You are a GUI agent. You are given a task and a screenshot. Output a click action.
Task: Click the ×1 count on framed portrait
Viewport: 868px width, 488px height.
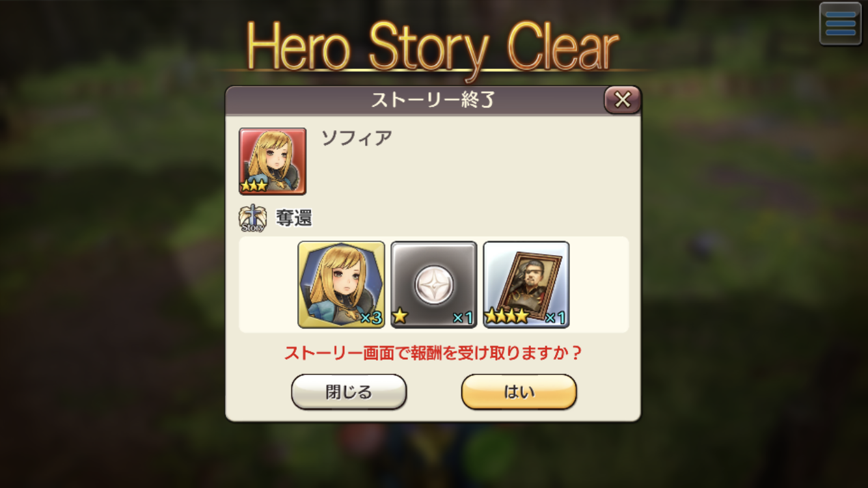coord(556,318)
